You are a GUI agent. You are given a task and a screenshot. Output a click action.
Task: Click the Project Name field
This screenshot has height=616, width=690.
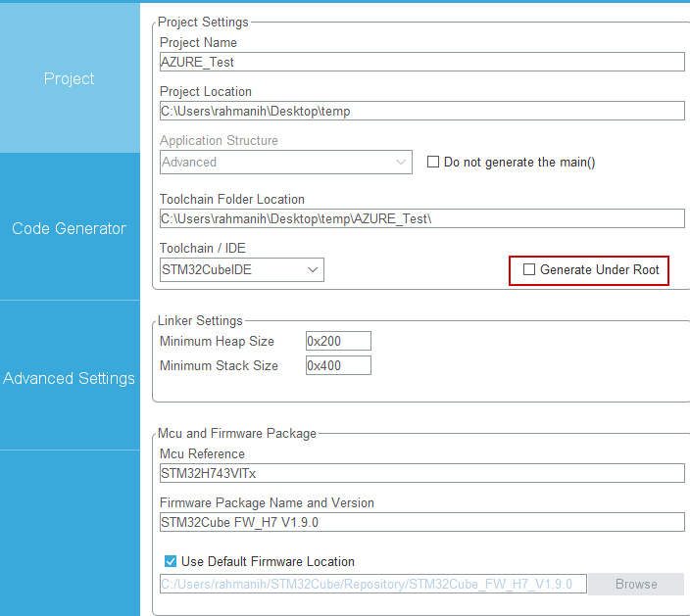coord(421,62)
